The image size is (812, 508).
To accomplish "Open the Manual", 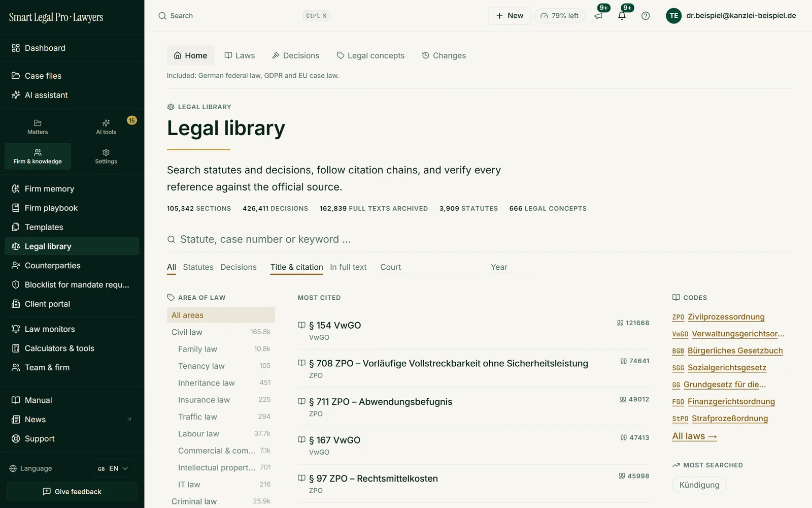I will [72, 400].
